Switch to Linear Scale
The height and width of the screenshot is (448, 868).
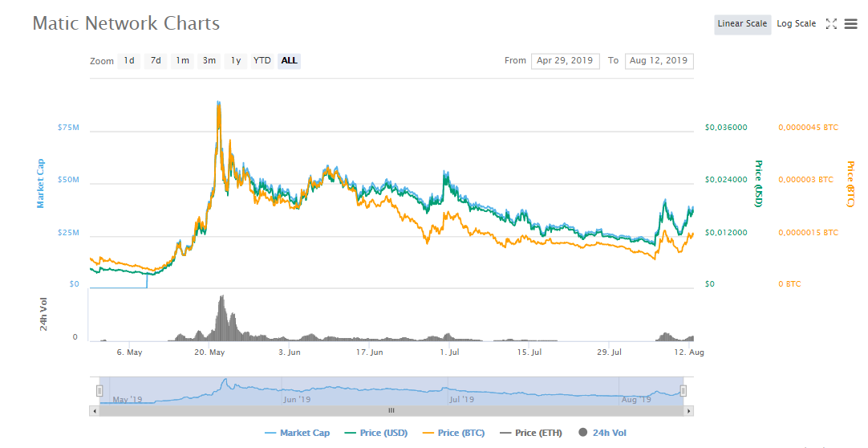(x=742, y=24)
